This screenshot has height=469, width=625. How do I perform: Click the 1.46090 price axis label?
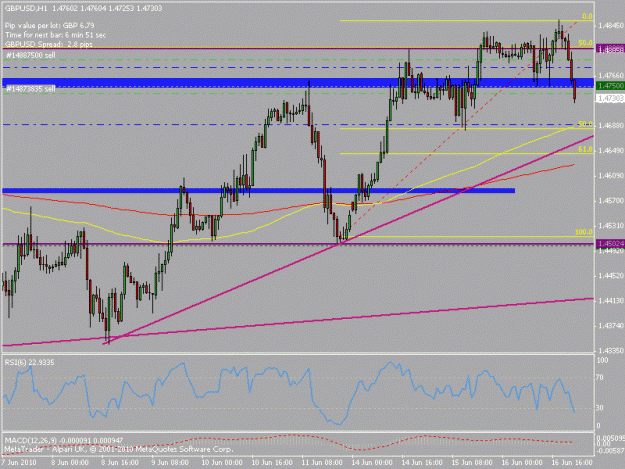coord(610,175)
